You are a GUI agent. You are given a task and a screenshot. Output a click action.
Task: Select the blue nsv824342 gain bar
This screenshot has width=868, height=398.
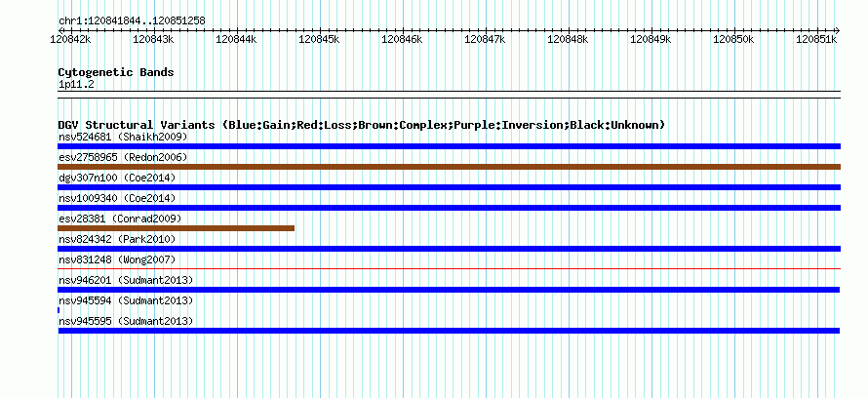pyautogui.click(x=449, y=249)
